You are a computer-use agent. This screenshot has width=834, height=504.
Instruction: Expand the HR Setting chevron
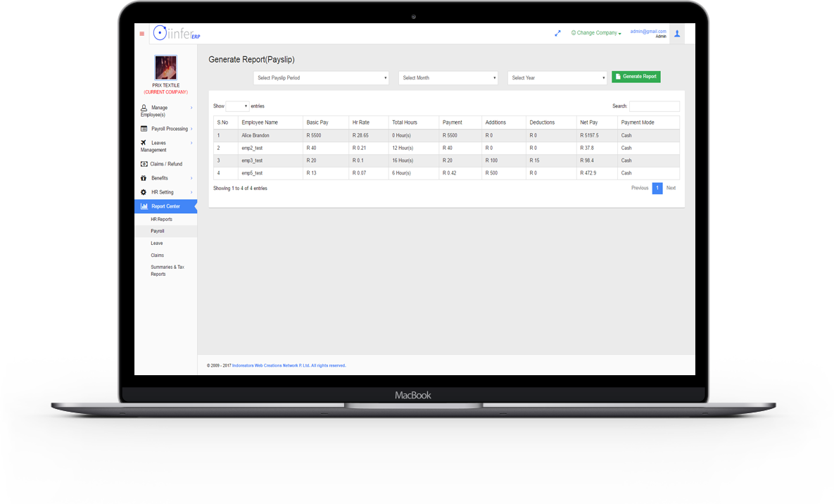[191, 192]
